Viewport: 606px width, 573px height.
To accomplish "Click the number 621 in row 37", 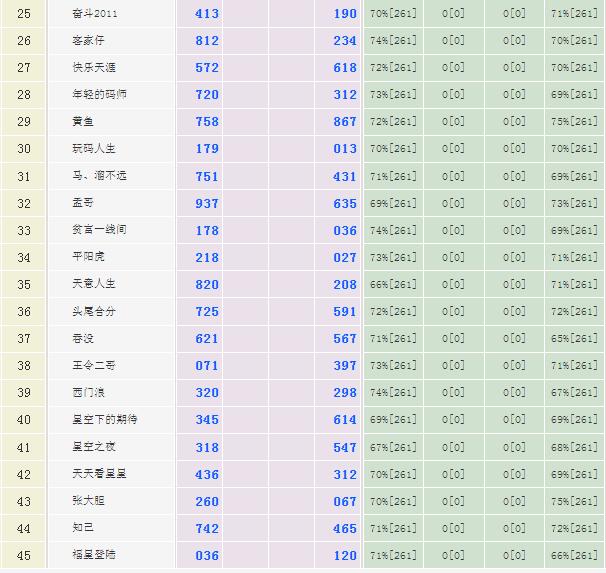I will (x=207, y=338).
